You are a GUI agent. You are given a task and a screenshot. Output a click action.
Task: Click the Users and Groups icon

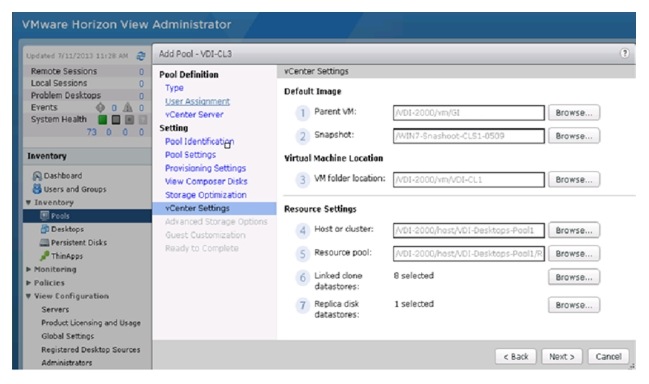pos(37,189)
